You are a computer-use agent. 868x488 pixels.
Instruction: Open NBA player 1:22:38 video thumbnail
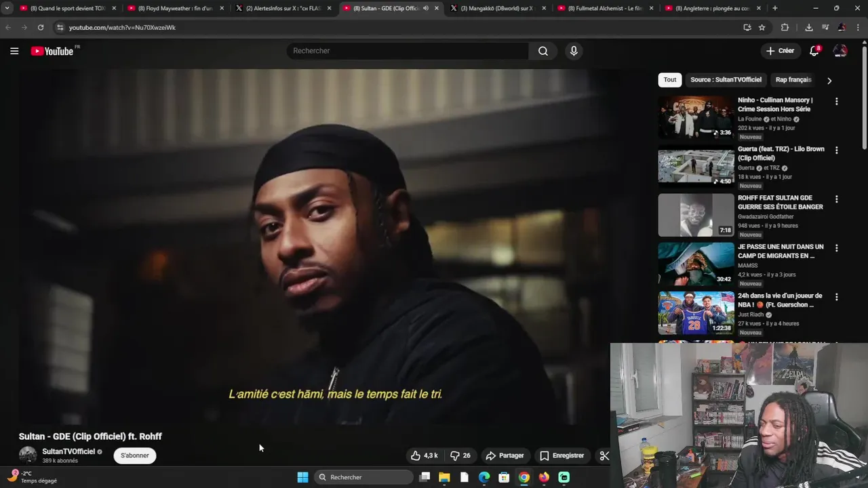[696, 313]
